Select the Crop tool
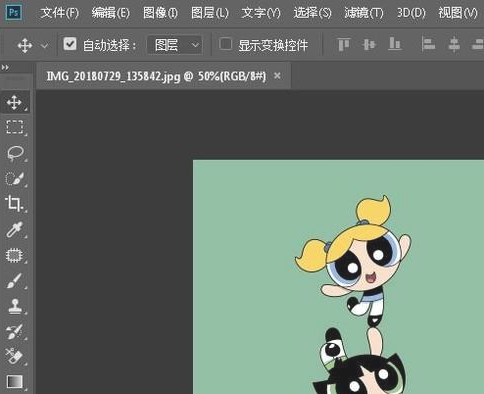 (14, 204)
